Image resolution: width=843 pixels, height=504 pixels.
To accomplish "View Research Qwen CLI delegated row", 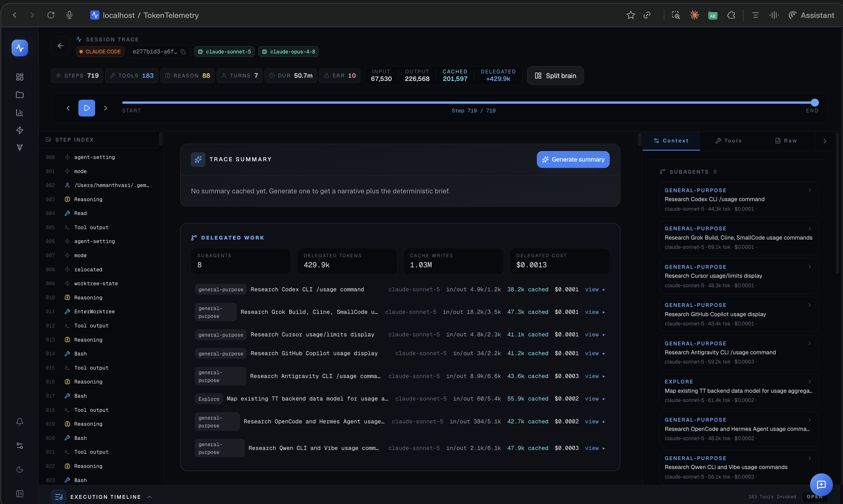I will [x=595, y=448].
